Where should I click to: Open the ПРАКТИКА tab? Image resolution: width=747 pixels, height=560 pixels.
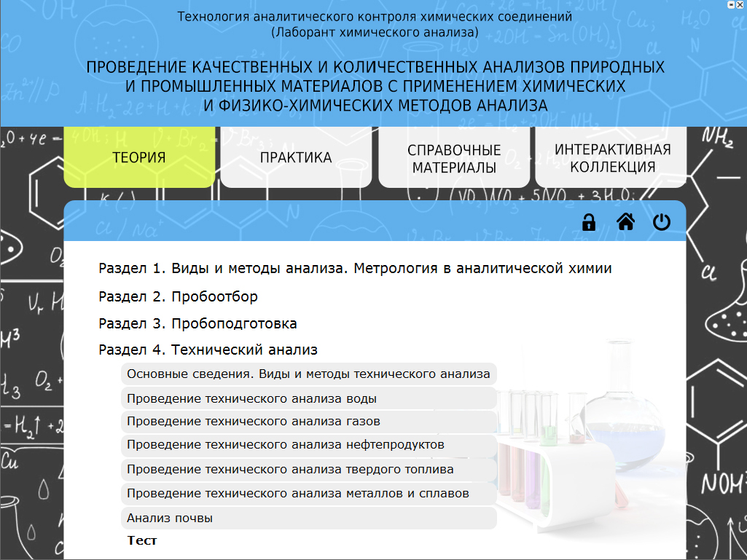296,157
